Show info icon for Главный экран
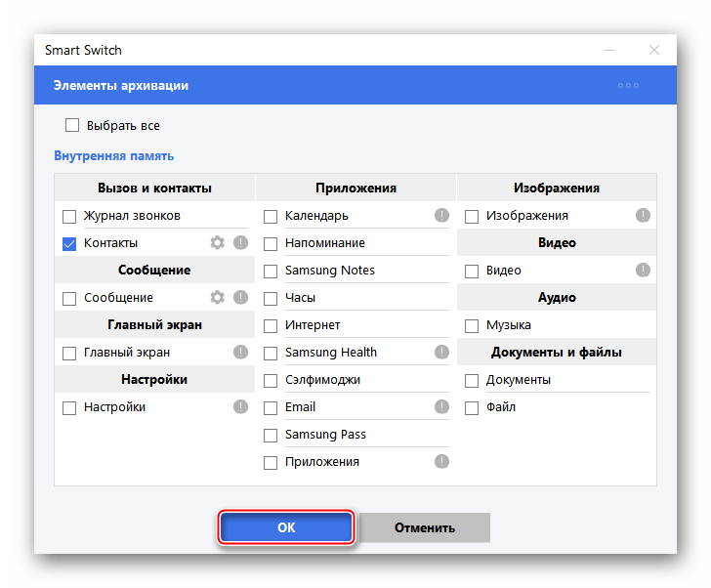This screenshot has height=588, width=711. (241, 353)
